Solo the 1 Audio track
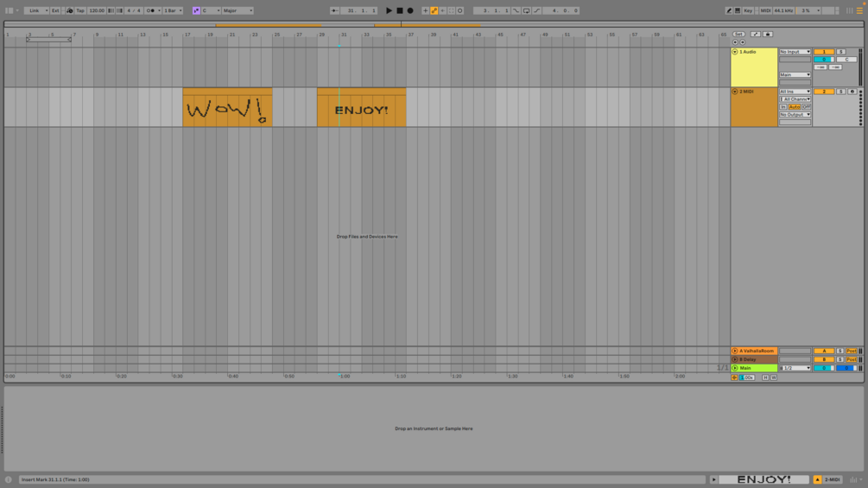This screenshot has height=488, width=868. 841,52
